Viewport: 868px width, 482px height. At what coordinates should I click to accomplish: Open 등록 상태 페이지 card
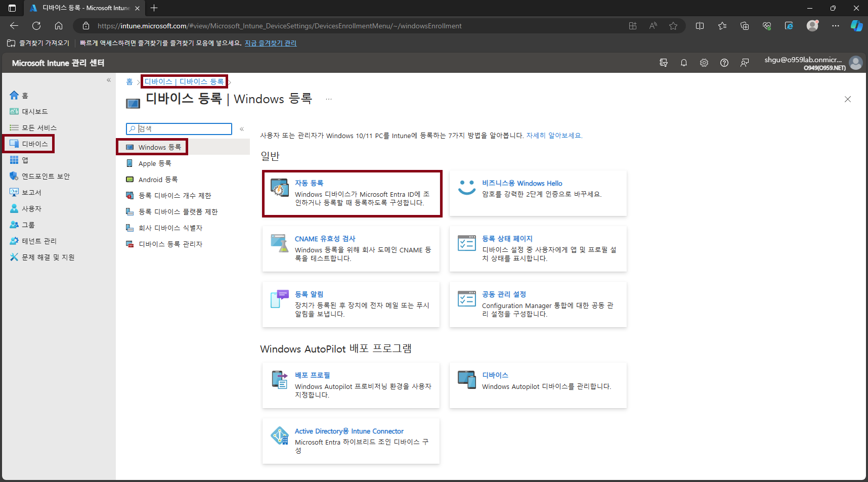(x=538, y=249)
